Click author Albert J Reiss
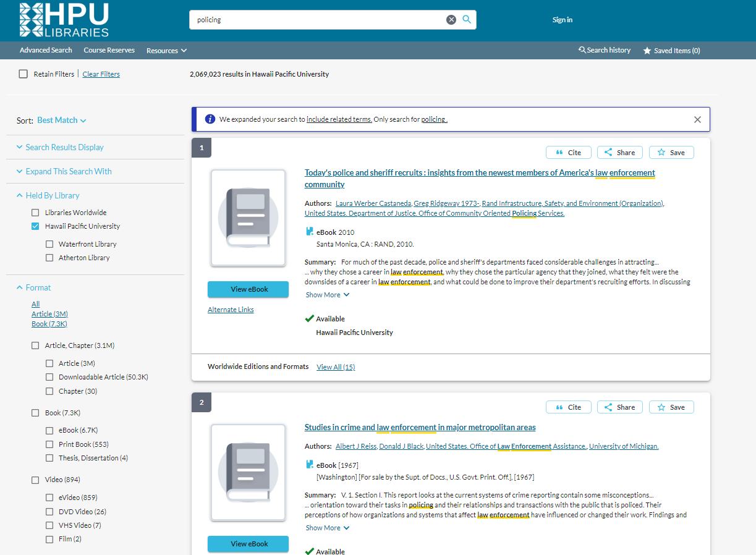The image size is (756, 555). [356, 446]
